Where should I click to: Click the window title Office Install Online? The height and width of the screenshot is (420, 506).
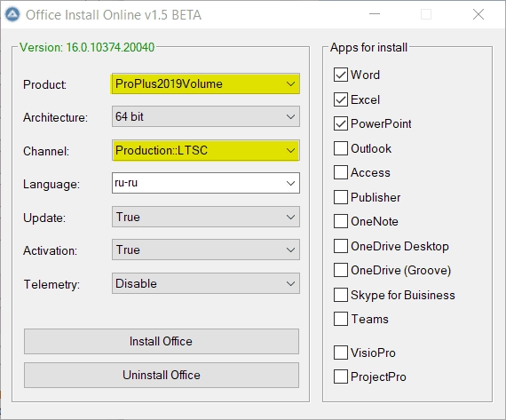[114, 15]
